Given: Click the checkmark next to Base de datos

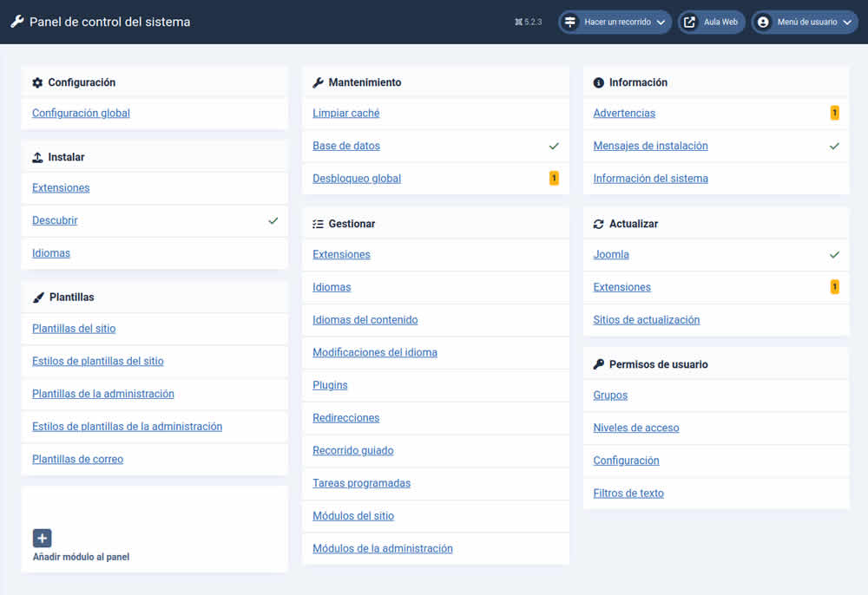Looking at the screenshot, I should click(554, 146).
